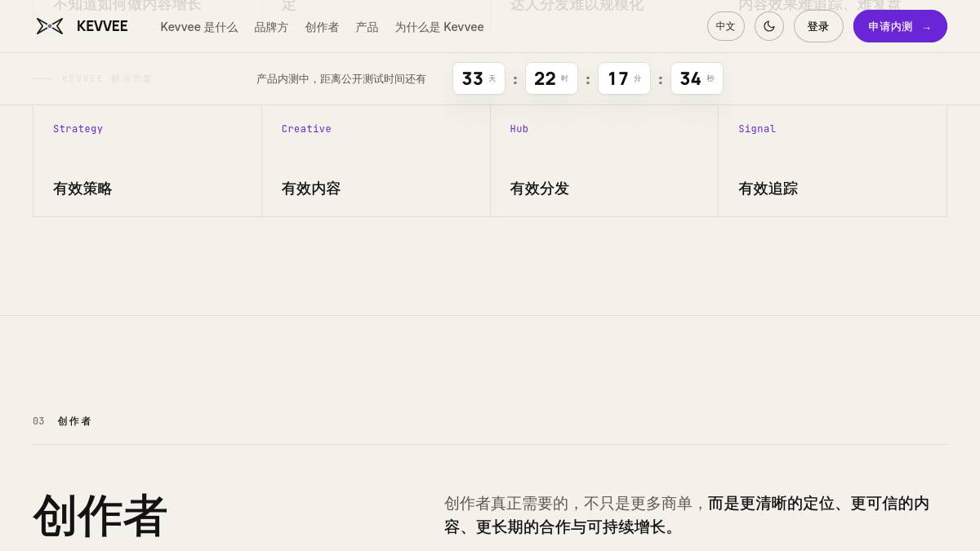
Task: Click the 33 天 days countdown box
Action: click(x=479, y=78)
